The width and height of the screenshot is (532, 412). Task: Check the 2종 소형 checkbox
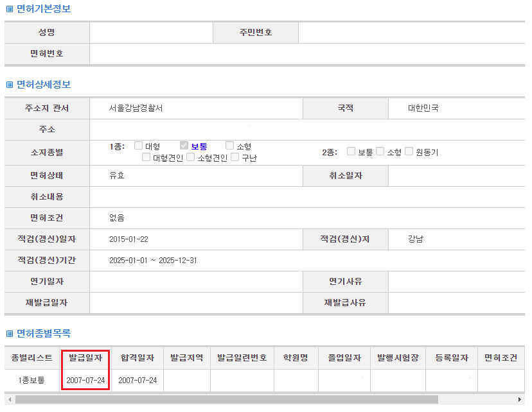pos(380,151)
